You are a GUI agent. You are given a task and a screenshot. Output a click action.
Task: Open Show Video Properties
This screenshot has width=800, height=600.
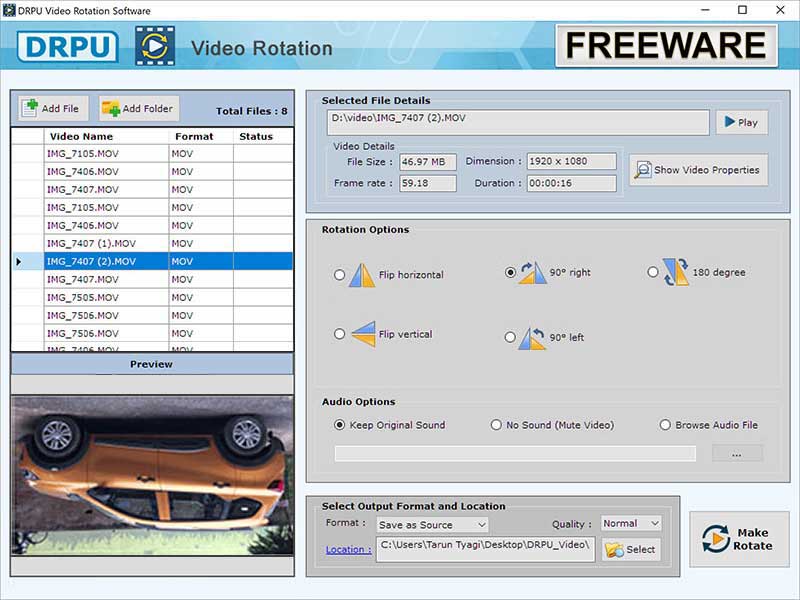(x=698, y=170)
